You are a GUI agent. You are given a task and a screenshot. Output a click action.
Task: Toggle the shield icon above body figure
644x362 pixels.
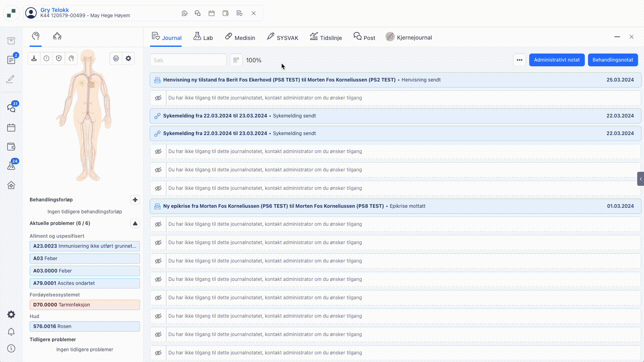coord(59,58)
